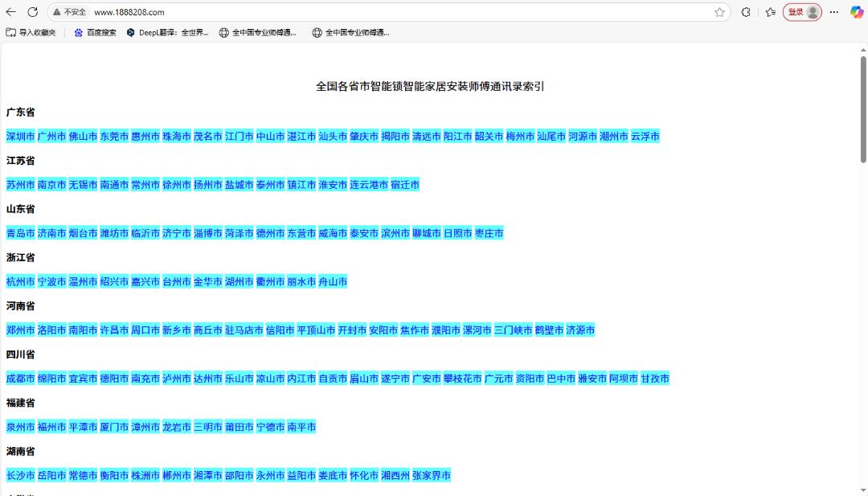Open the 百度搜索 bookmark
Image resolution: width=868 pixels, height=496 pixels.
(x=95, y=33)
